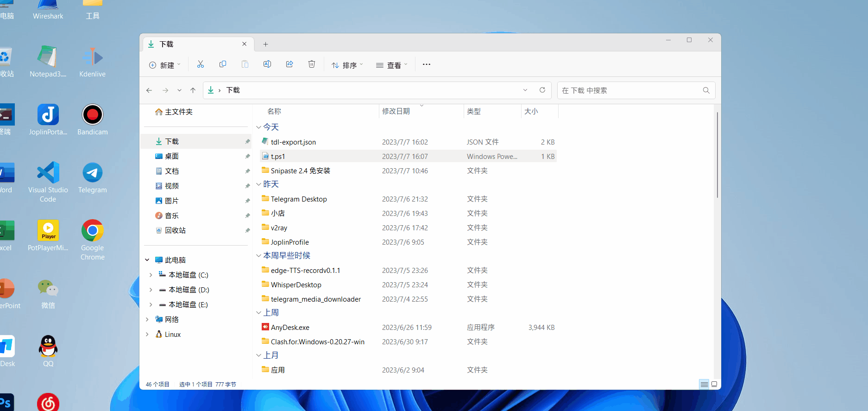
Task: Click the file list vertical scrollbar
Action: point(717,155)
